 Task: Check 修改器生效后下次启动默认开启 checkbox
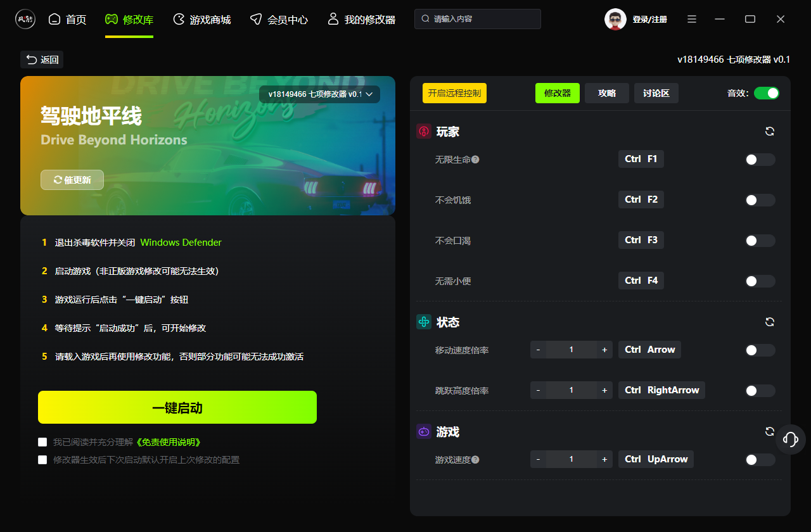click(x=42, y=460)
